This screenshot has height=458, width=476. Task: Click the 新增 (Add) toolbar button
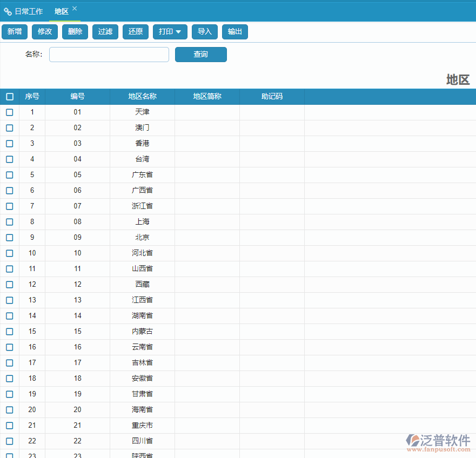point(15,32)
